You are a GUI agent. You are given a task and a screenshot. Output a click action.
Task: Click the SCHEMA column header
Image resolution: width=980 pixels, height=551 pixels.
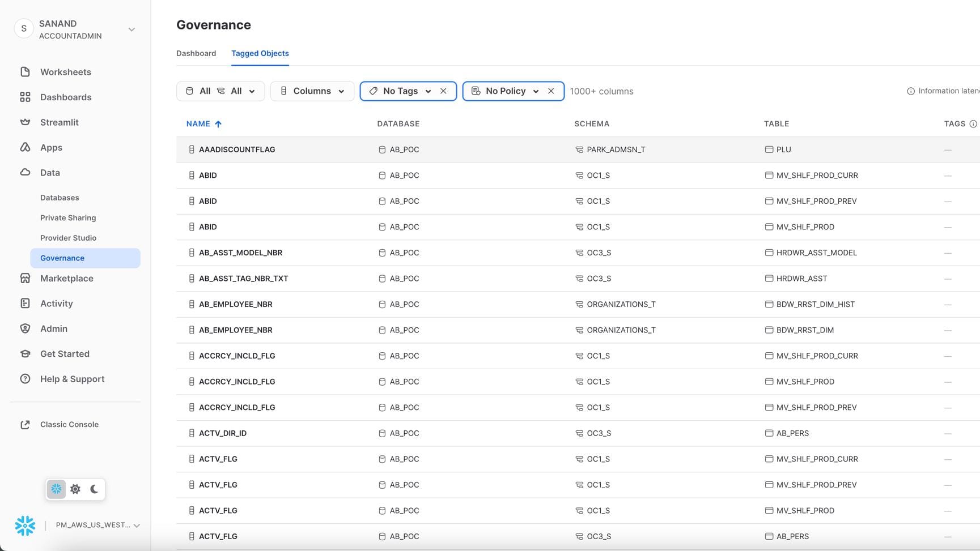592,124
